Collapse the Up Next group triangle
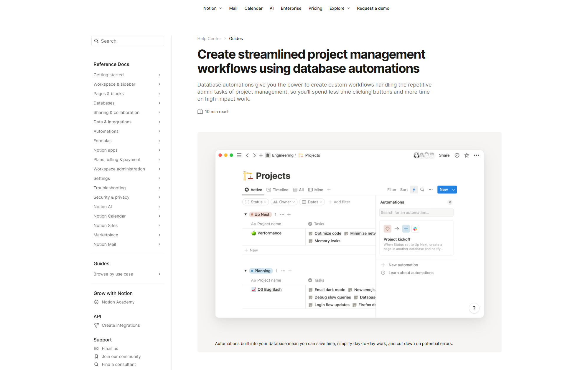Viewport: 588px width, 370px height. pyautogui.click(x=246, y=214)
